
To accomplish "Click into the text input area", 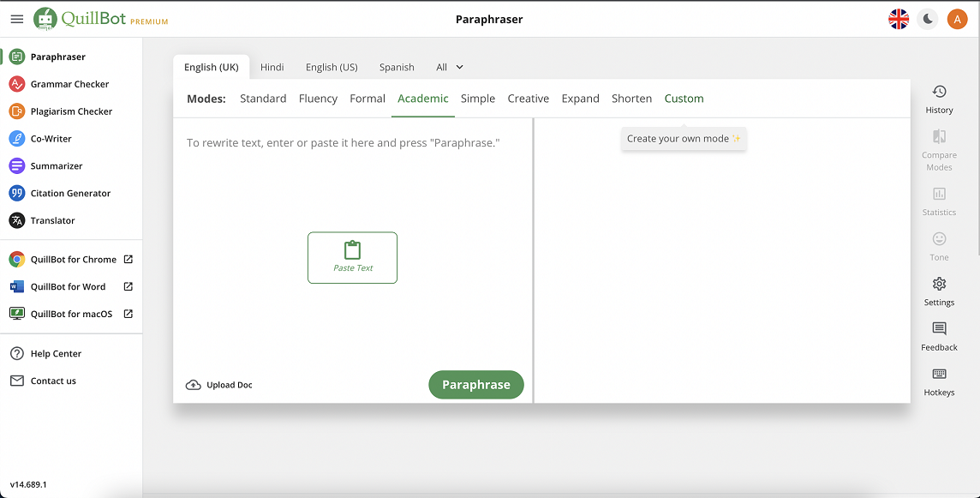I will (x=351, y=189).
